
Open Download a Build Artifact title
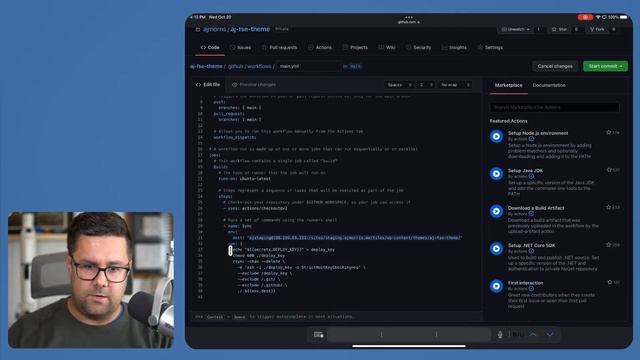[x=536, y=208]
